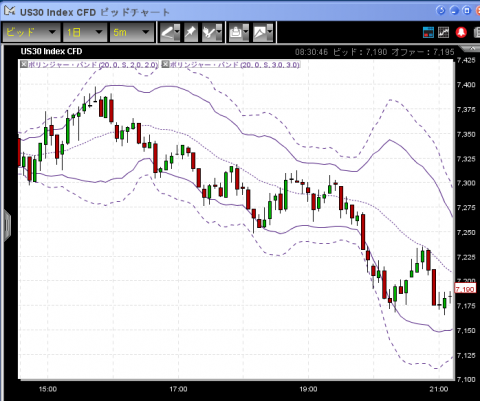480x401 pixels.
Task: Click the 7,100 price axis label
Action: 466,379
